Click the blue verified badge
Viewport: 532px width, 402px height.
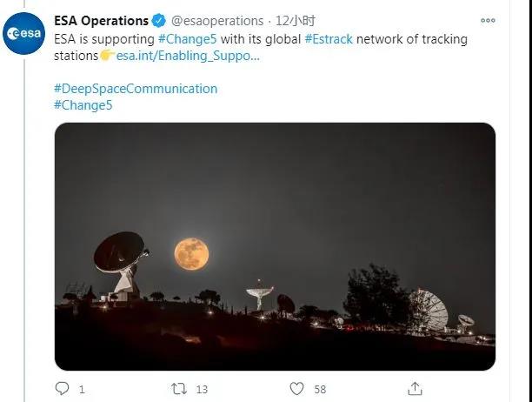tap(157, 20)
